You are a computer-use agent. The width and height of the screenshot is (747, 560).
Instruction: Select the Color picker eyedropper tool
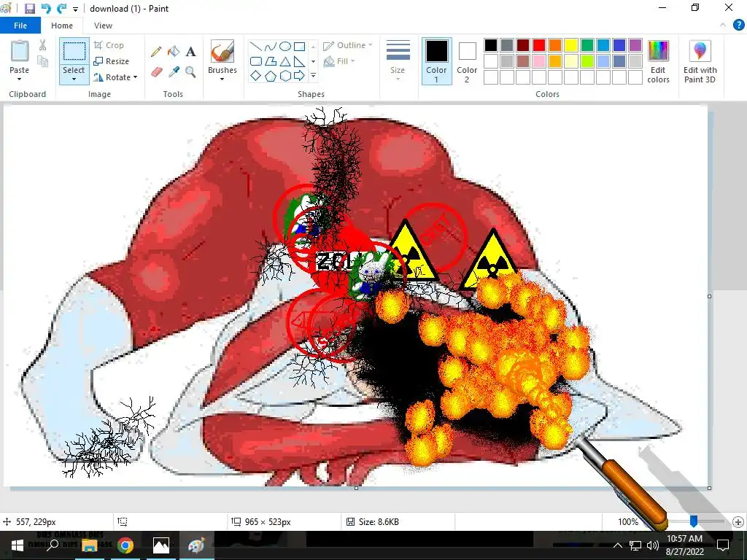[x=174, y=72]
